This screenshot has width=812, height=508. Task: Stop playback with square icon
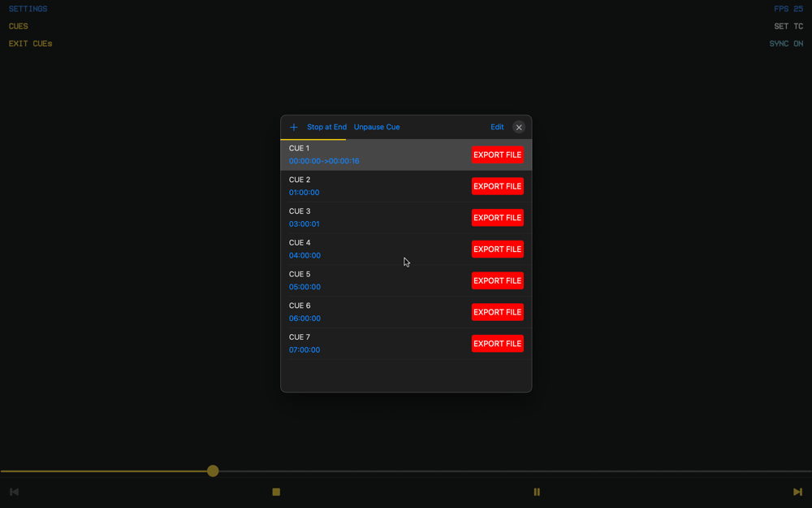[276, 492]
